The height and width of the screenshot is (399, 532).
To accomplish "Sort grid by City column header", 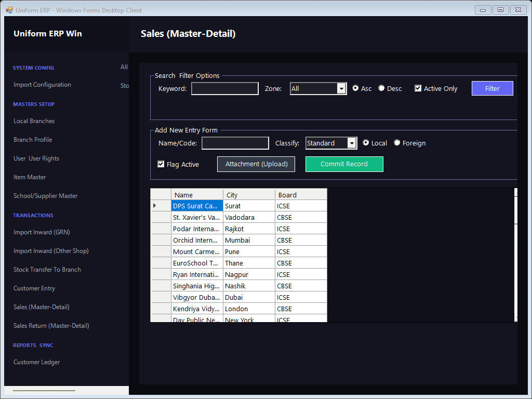I will pos(249,195).
